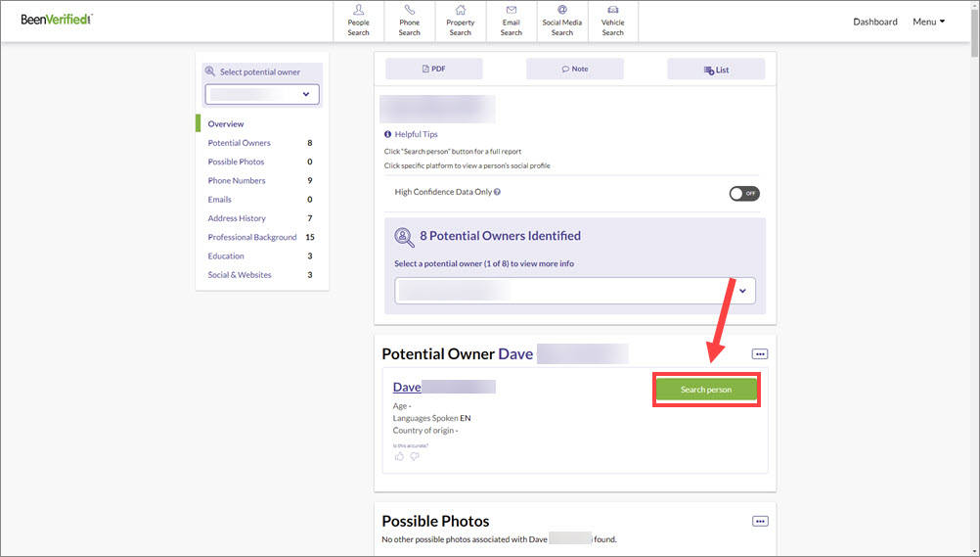Click the green Search person button
The height and width of the screenshot is (557, 980).
[706, 390]
